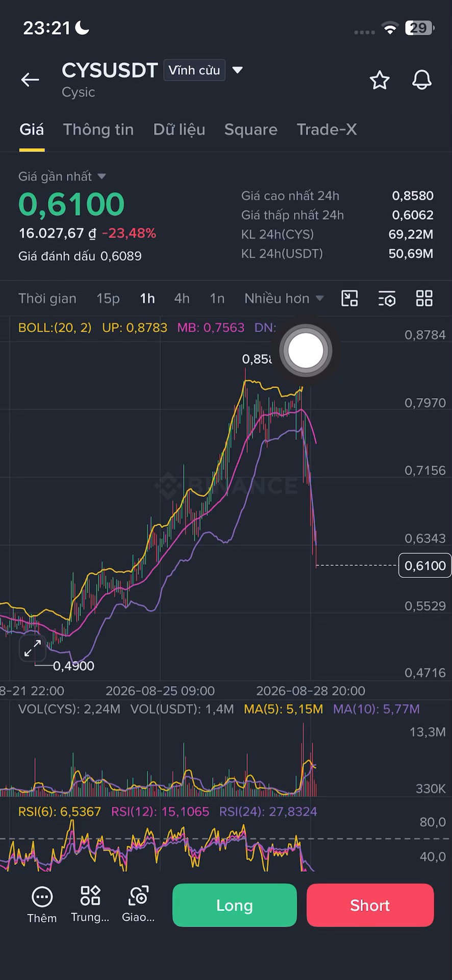Add CYSUSDT to favorites with star icon
Viewport: 452px width, 980px height.
tap(380, 80)
